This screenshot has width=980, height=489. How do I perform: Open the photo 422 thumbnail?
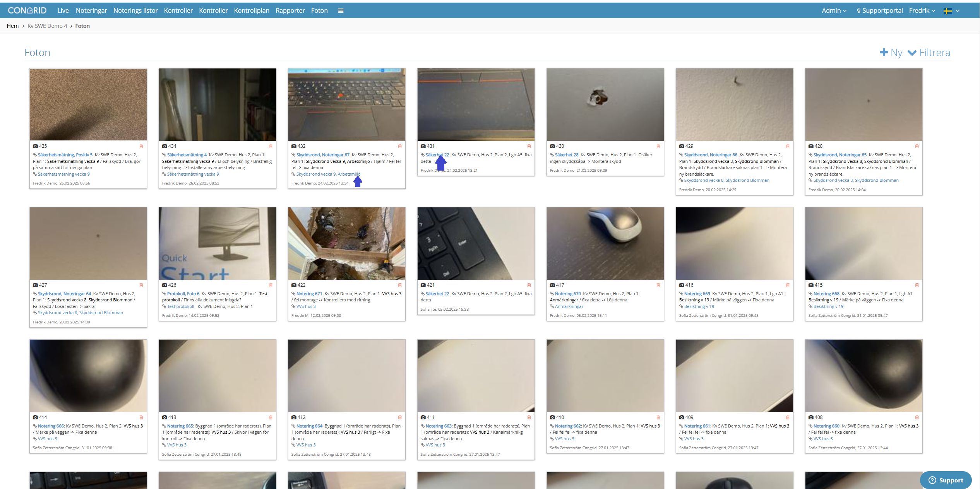tap(347, 243)
